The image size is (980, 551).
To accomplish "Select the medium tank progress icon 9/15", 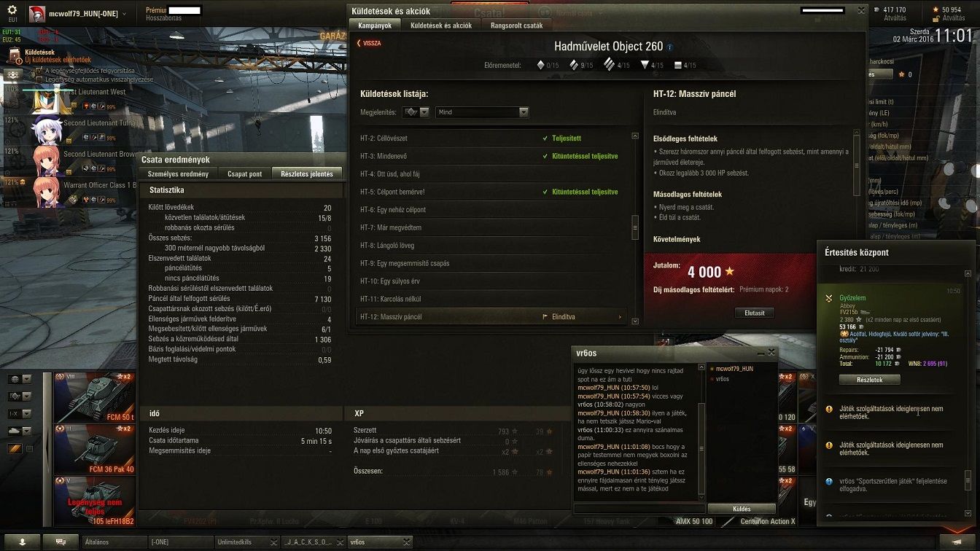I will [x=574, y=65].
